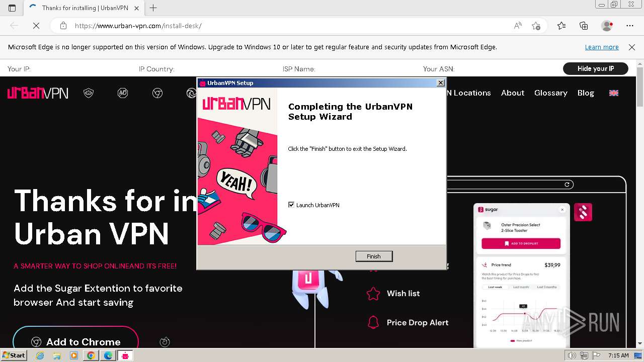
Task: Select Last month tab in price trend
Action: pos(521,287)
